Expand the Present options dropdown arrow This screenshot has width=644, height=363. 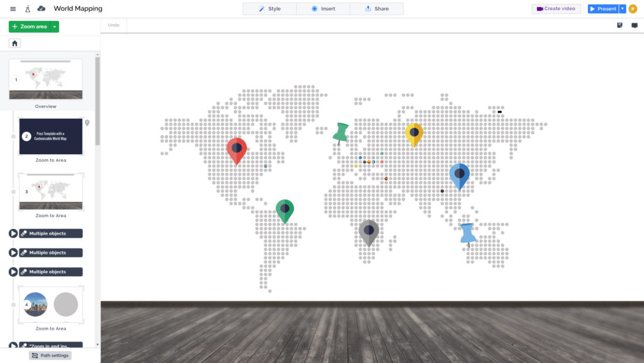point(623,9)
